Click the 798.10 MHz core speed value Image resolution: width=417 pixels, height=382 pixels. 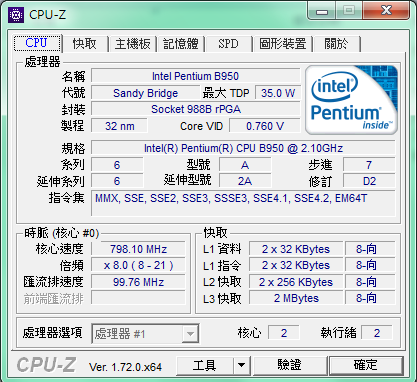[138, 249]
